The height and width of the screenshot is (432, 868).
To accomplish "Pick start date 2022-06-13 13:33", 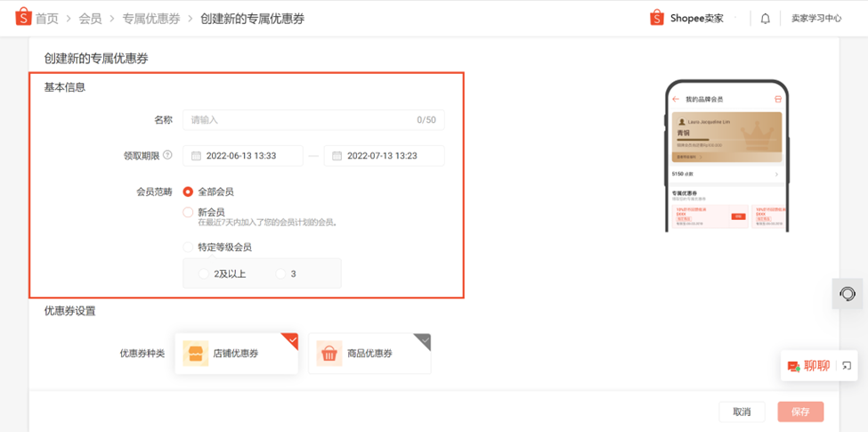I will pos(243,156).
